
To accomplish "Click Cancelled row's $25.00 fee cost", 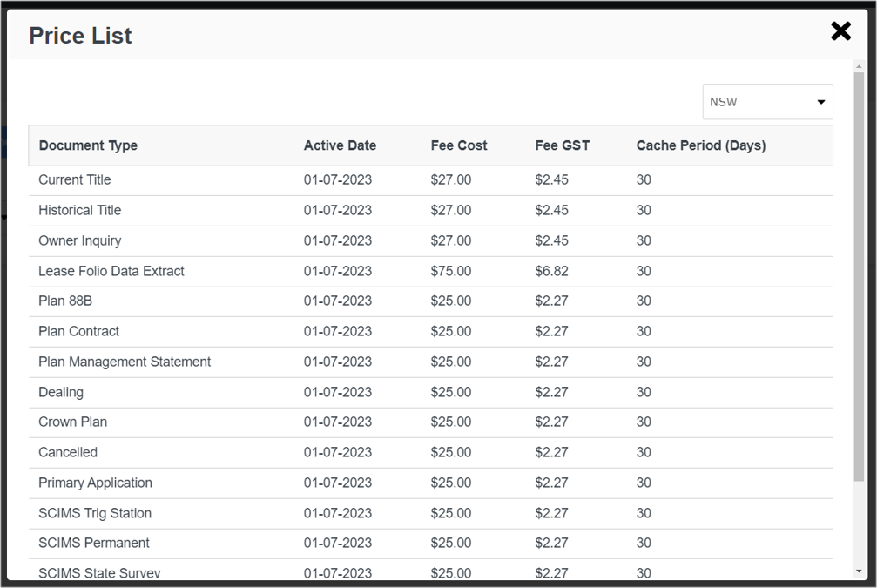I will pos(451,452).
